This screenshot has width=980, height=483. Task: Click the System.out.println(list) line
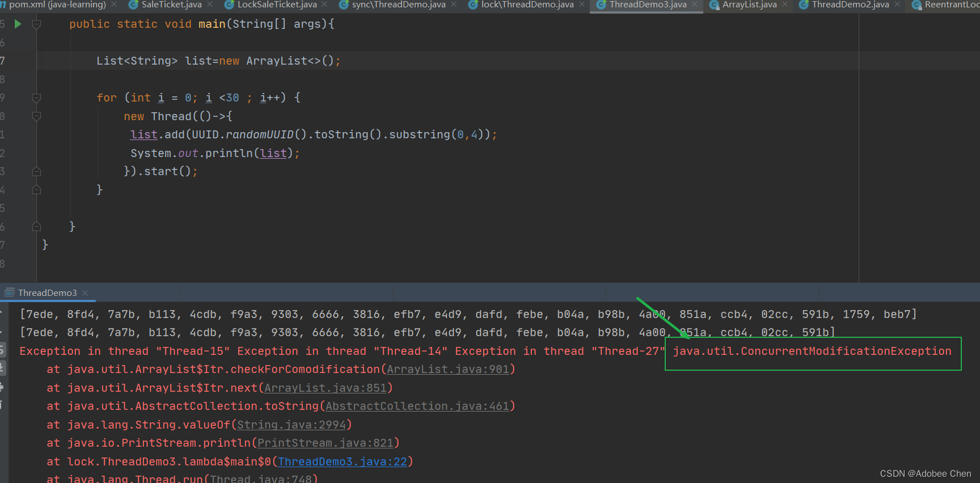click(215, 153)
